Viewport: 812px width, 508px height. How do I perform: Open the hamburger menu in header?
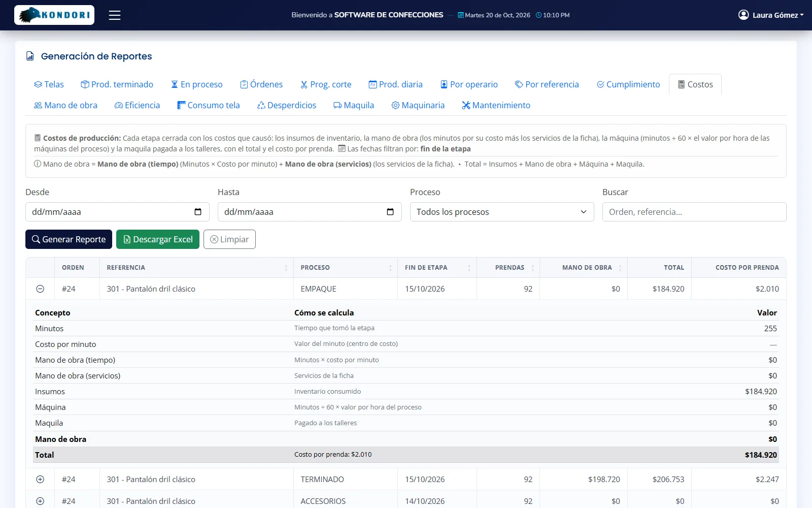115,15
